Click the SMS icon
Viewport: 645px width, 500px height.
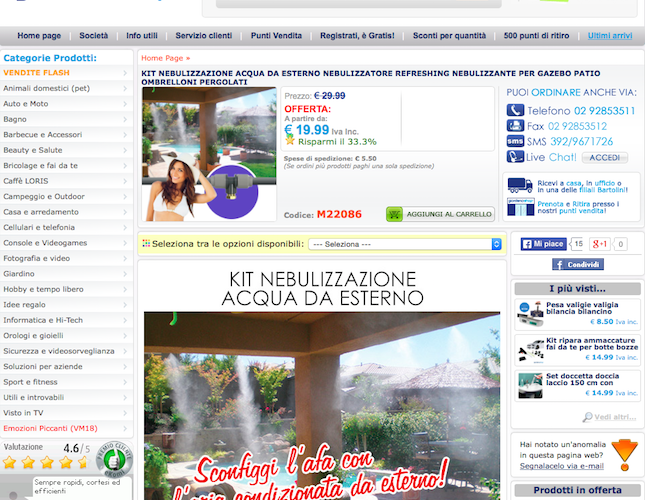515,141
